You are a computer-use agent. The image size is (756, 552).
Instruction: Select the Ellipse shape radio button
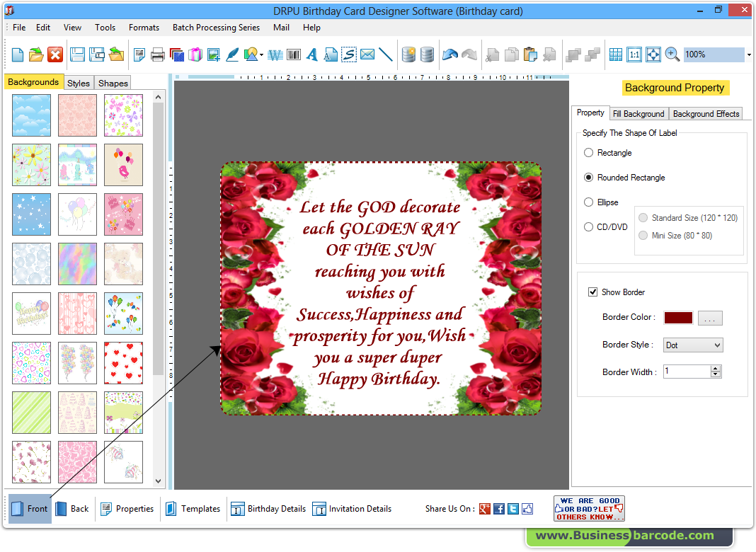point(588,202)
